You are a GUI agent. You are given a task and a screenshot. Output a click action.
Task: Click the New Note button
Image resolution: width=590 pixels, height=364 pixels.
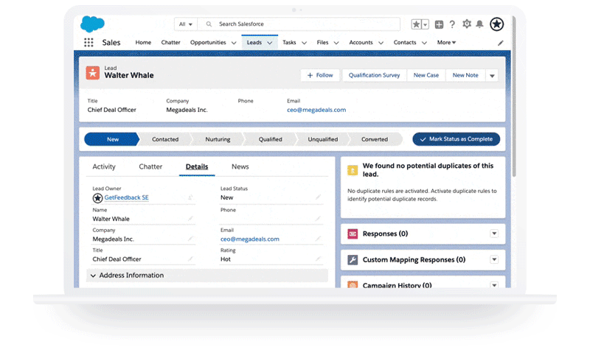tap(465, 75)
